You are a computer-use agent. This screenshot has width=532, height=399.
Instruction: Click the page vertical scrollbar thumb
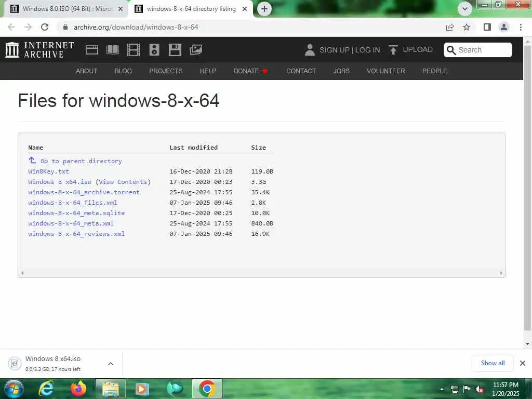(x=527, y=187)
